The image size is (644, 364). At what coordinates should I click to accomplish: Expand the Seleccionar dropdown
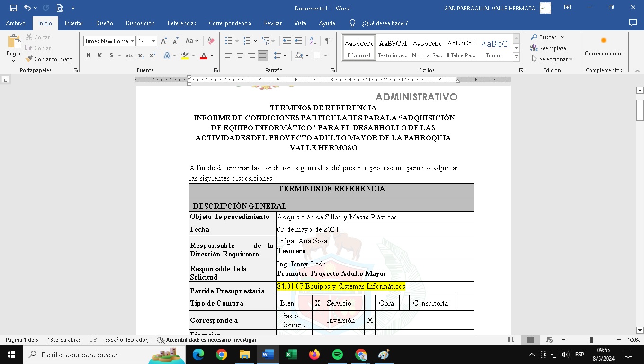point(552,59)
